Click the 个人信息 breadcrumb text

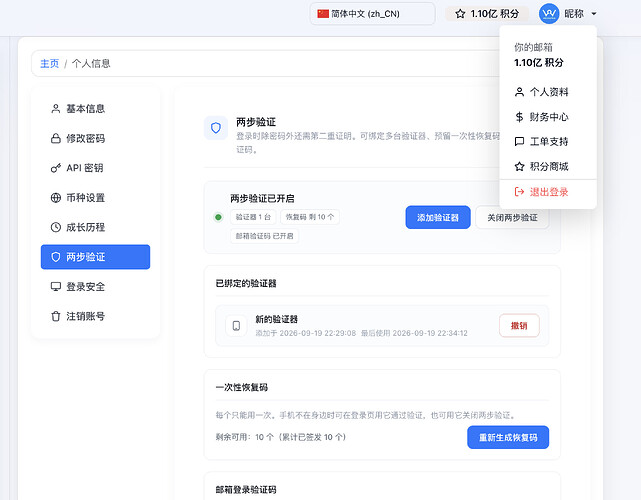click(x=91, y=63)
